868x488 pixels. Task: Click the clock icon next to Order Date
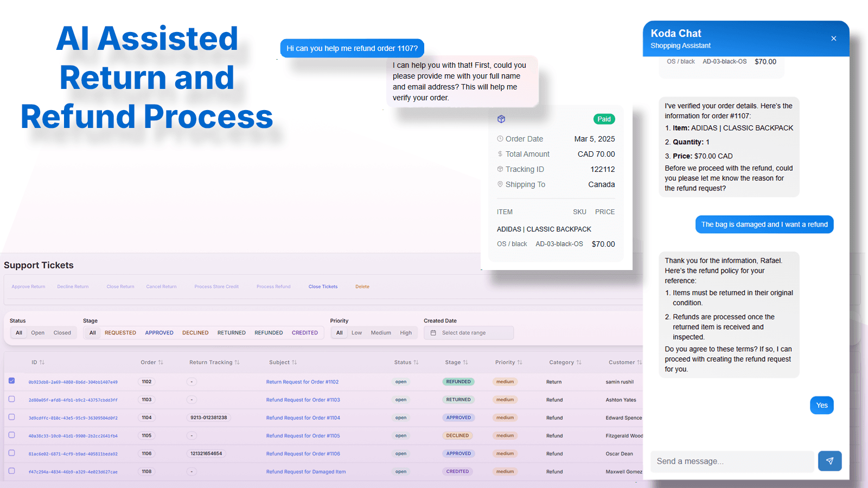click(x=500, y=139)
